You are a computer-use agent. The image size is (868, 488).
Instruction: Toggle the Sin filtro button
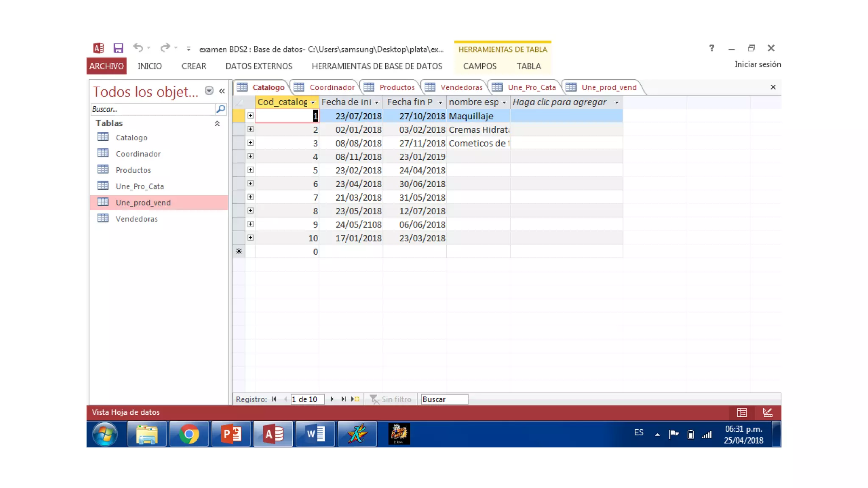pos(390,399)
